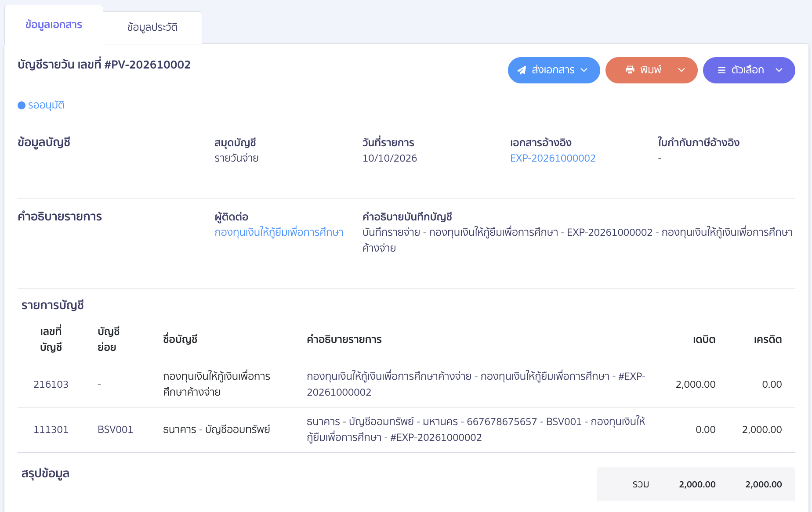Screen dimensions: 812x512
Task: Click the รวม total label
Action: (641, 484)
